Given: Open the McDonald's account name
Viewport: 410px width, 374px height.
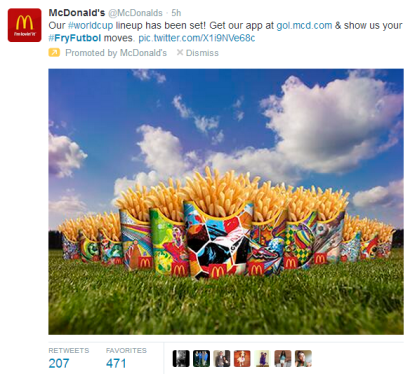Looking at the screenshot, I should 77,13.
